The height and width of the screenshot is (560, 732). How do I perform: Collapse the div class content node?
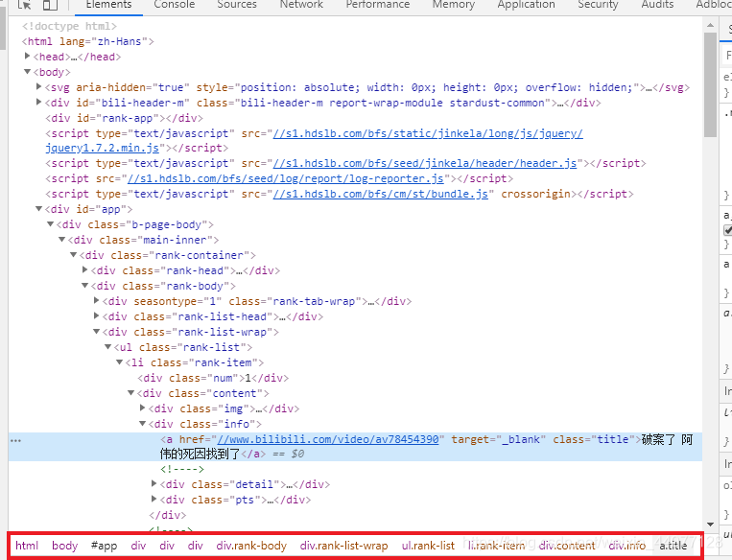[131, 393]
